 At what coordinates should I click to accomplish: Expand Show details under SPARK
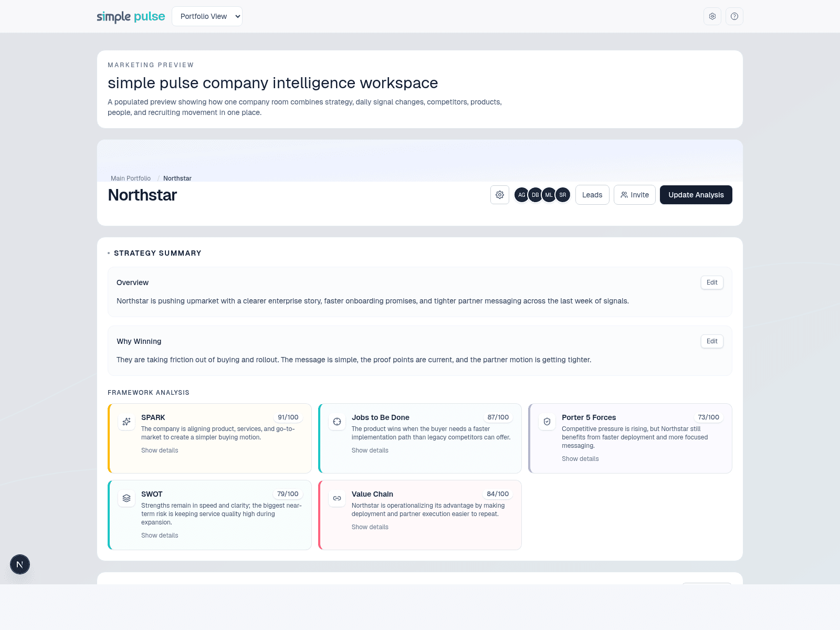[x=160, y=450]
